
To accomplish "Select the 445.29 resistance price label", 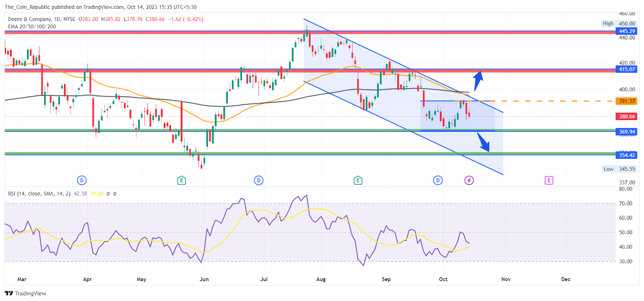I will coord(627,31).
